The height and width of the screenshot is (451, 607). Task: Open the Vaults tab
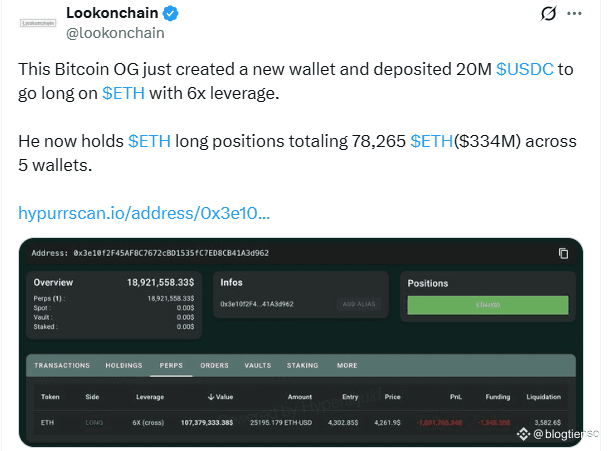(x=258, y=365)
